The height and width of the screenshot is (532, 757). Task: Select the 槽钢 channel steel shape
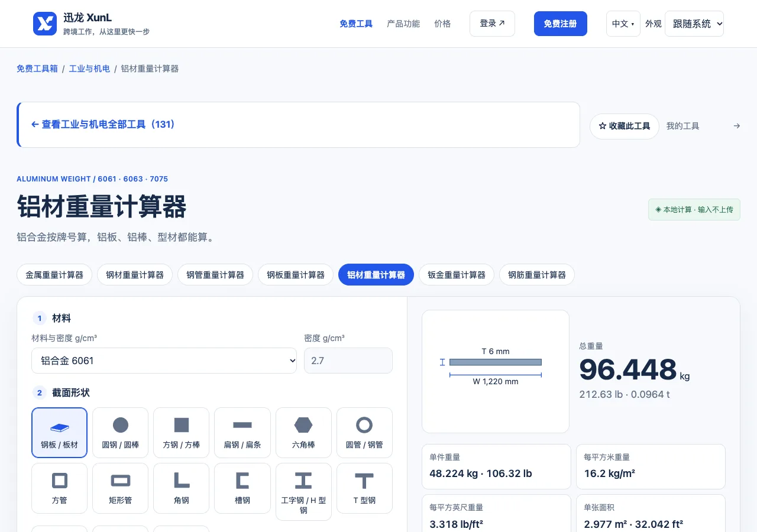242,488
